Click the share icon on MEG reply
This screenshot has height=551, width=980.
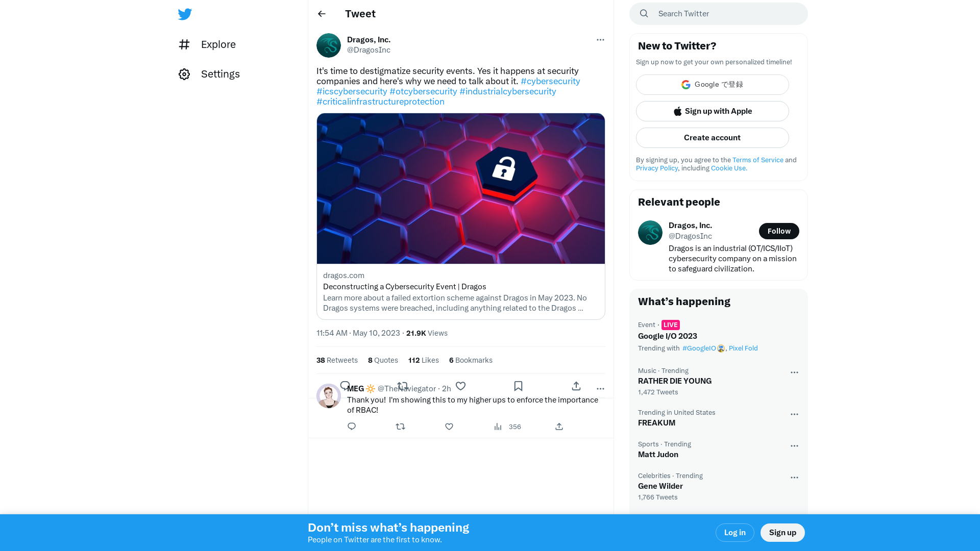tap(559, 426)
